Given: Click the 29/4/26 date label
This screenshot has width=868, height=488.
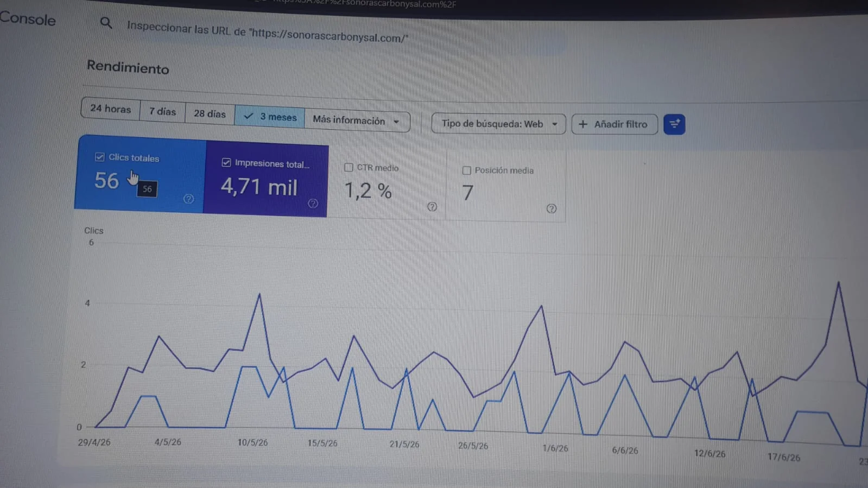Looking at the screenshot, I should 94,442.
